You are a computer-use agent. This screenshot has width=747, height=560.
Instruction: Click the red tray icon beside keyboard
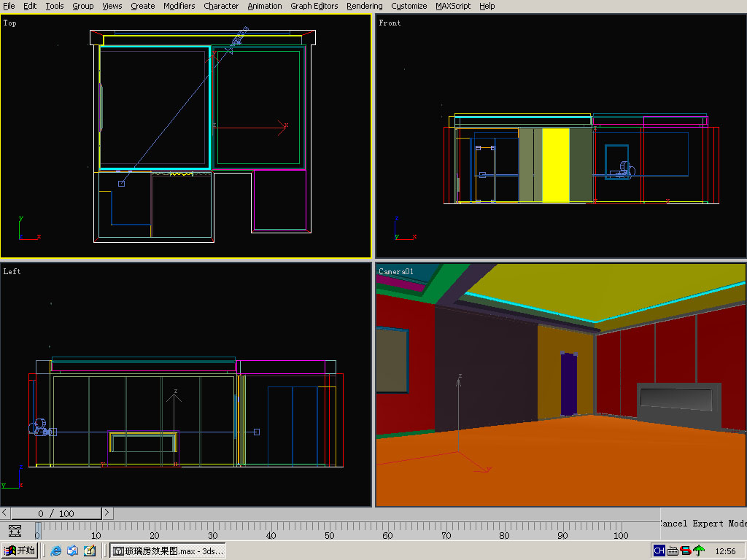[x=686, y=551]
